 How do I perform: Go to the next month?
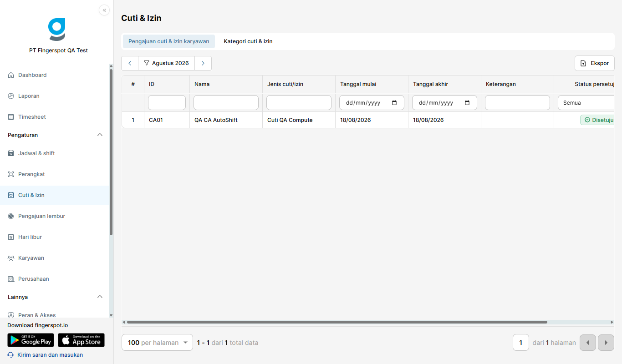coord(203,63)
